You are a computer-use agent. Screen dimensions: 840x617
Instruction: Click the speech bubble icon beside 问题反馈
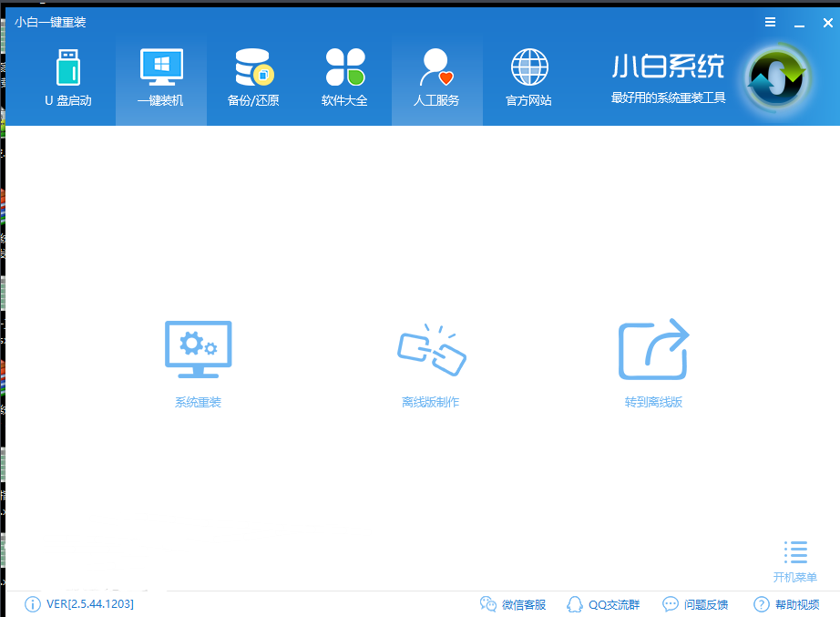[671, 603]
